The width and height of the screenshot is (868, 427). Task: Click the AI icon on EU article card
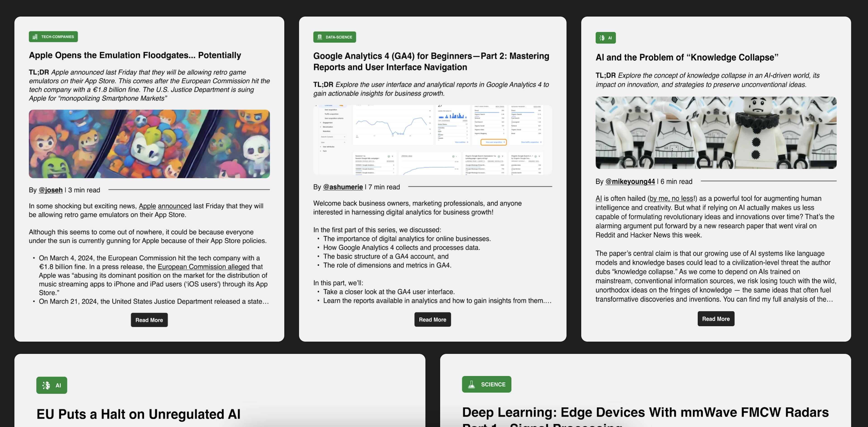coord(46,385)
